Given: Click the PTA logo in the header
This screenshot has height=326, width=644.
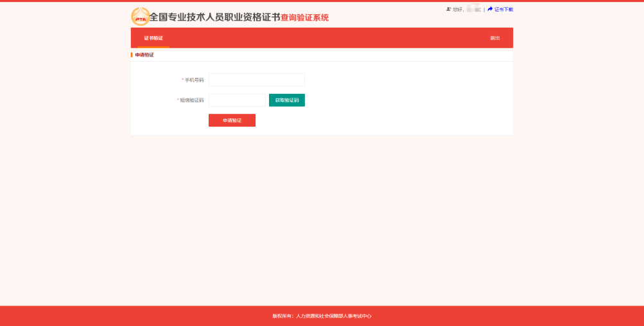Looking at the screenshot, I should click(140, 17).
